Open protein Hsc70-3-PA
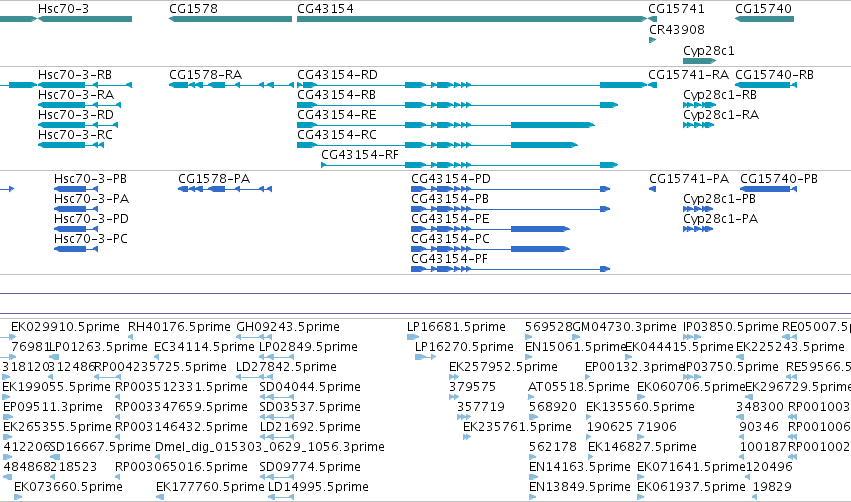Screen dimensions: 851x502 [x=91, y=199]
